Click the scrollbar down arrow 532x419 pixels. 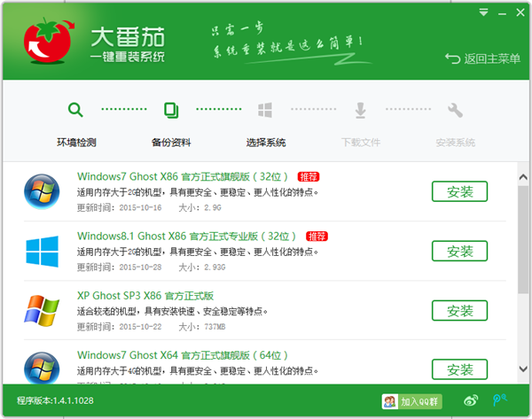[x=523, y=369]
